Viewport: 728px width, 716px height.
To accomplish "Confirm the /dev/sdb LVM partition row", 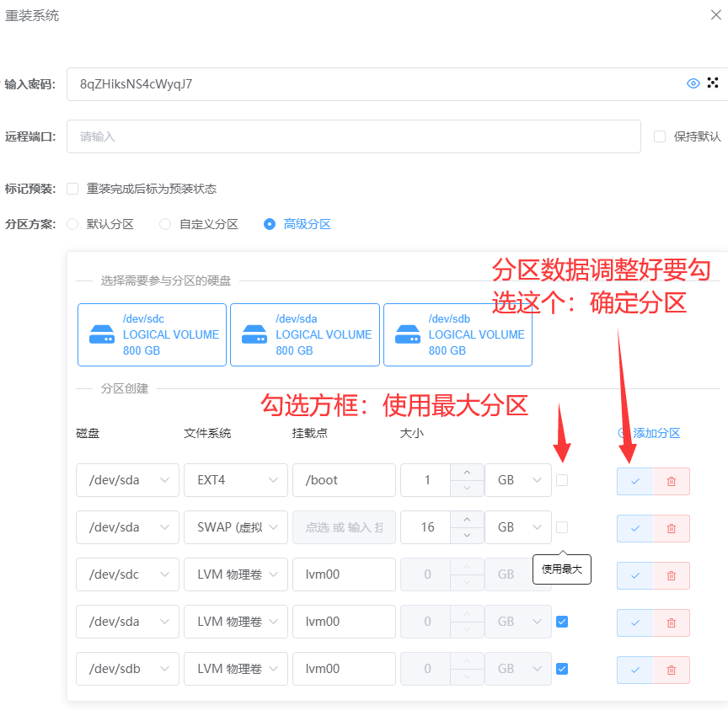I will (634, 670).
